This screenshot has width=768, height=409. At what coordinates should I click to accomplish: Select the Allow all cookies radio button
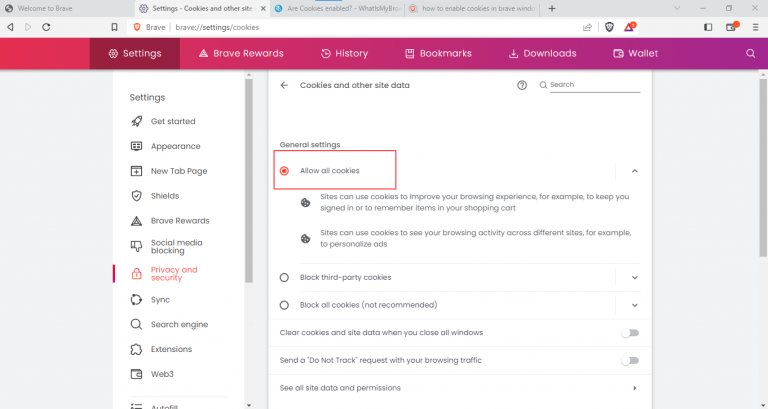point(285,171)
